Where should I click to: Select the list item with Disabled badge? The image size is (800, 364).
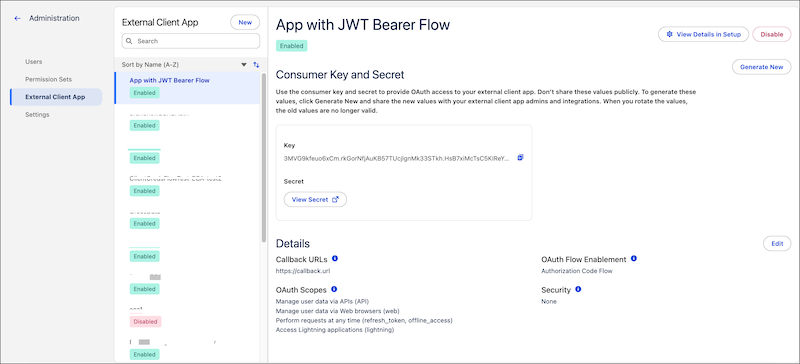click(x=187, y=317)
